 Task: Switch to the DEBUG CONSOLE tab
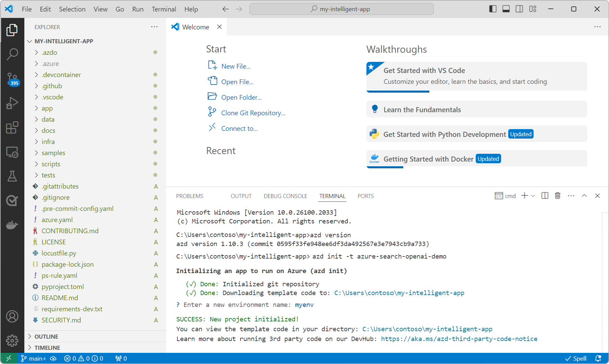click(x=285, y=196)
